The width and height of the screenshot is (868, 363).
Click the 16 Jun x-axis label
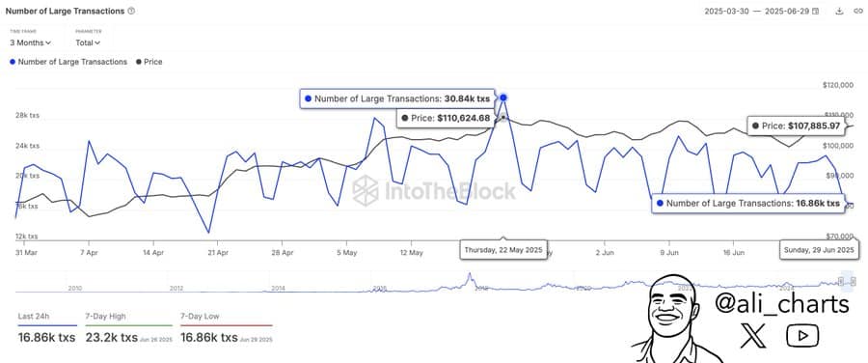tap(734, 252)
